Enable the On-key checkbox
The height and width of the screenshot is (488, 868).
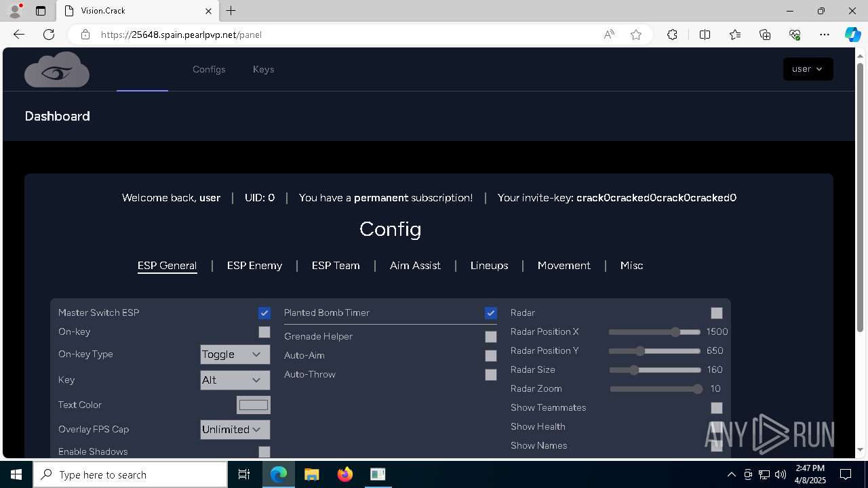coord(264,332)
